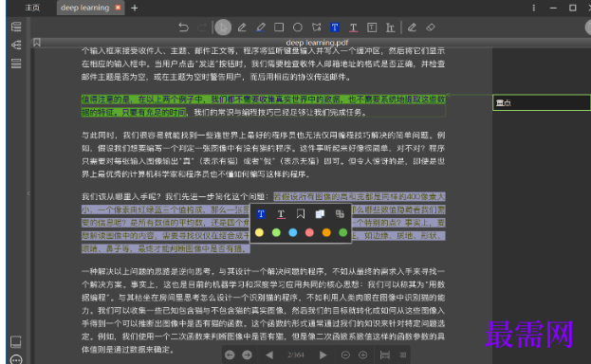The width and height of the screenshot is (591, 364).
Task: Choose the light green highlight color
Action: click(276, 232)
